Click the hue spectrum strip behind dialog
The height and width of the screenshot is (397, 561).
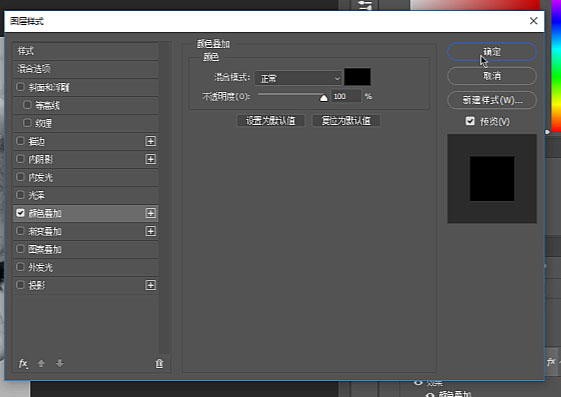click(556, 66)
